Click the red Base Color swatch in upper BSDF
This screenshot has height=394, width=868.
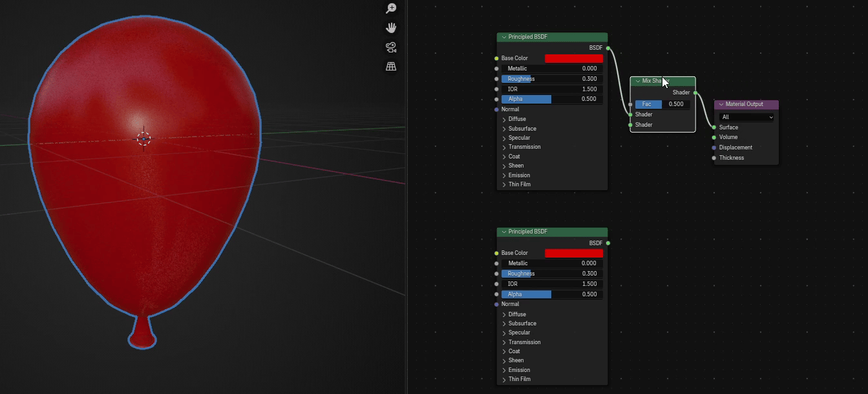click(x=574, y=58)
